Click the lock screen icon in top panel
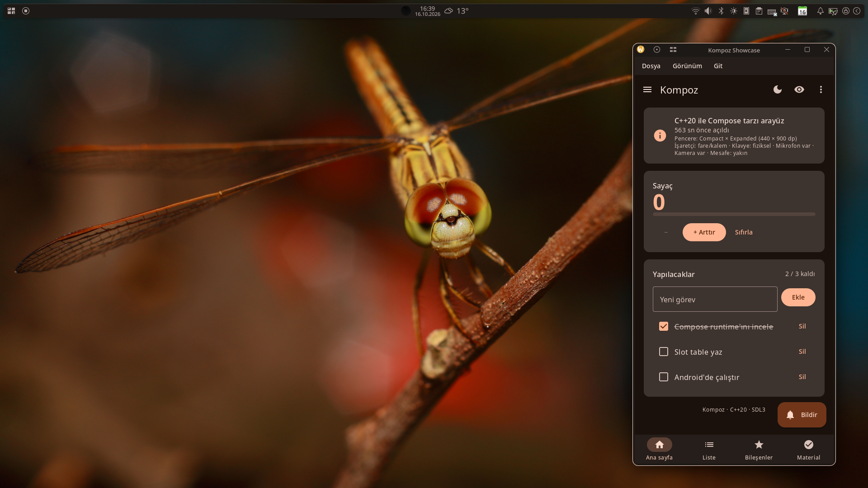Viewport: 868px width, 488px height. tap(845, 11)
